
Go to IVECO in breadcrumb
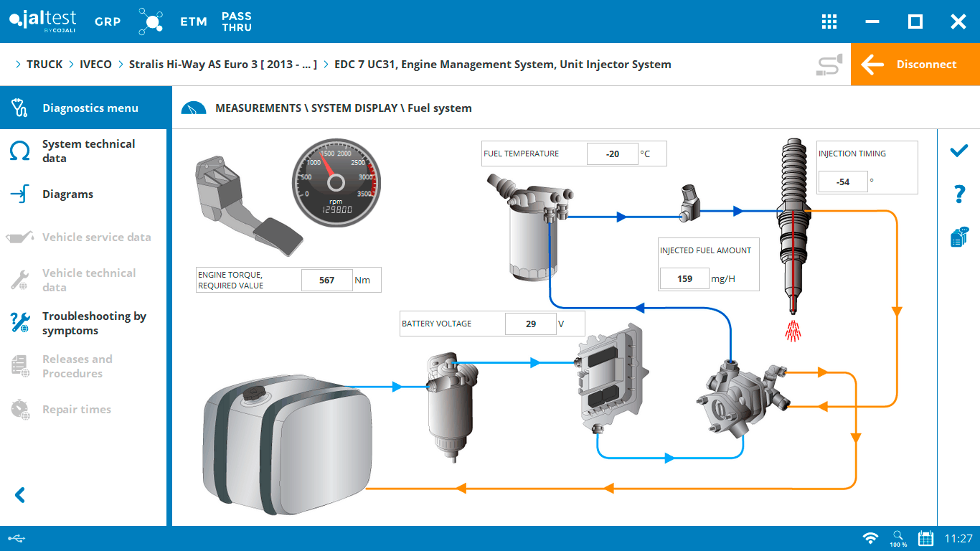pos(95,65)
